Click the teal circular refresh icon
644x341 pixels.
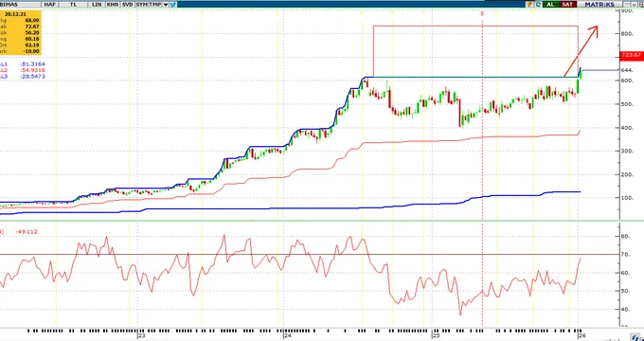click(538, 4)
